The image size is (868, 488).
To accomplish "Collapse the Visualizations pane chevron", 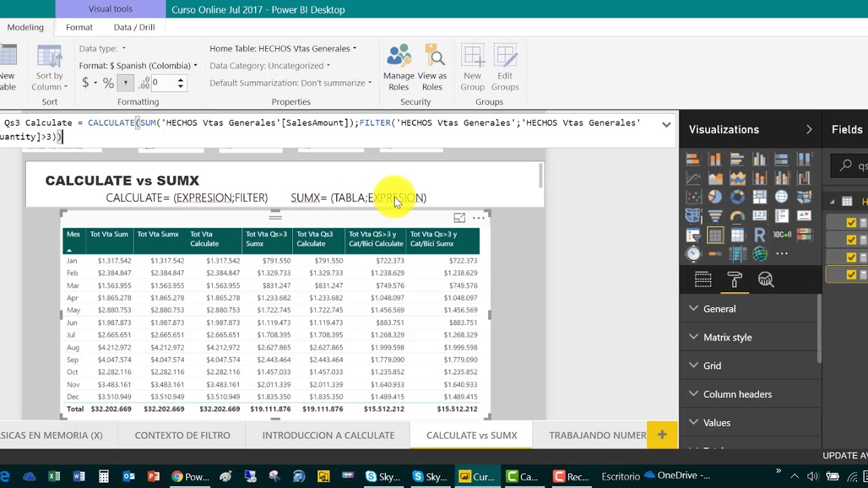I will (809, 129).
